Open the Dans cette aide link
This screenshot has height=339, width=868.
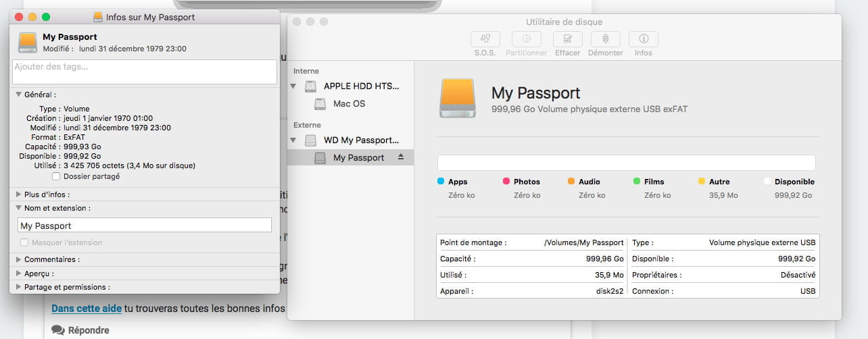click(87, 309)
